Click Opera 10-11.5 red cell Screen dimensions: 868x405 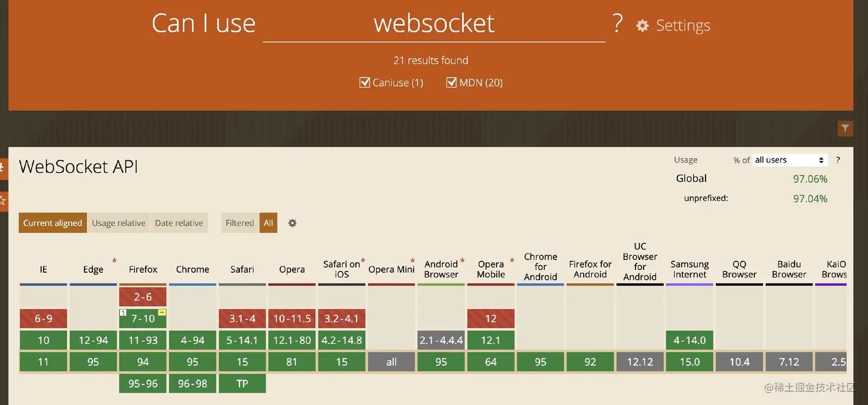tap(292, 319)
